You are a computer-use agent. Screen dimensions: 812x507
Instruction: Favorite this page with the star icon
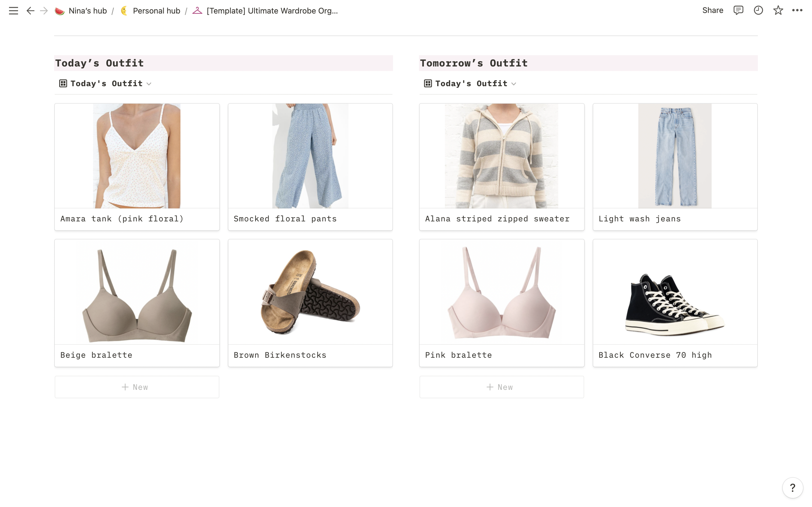[x=778, y=10]
